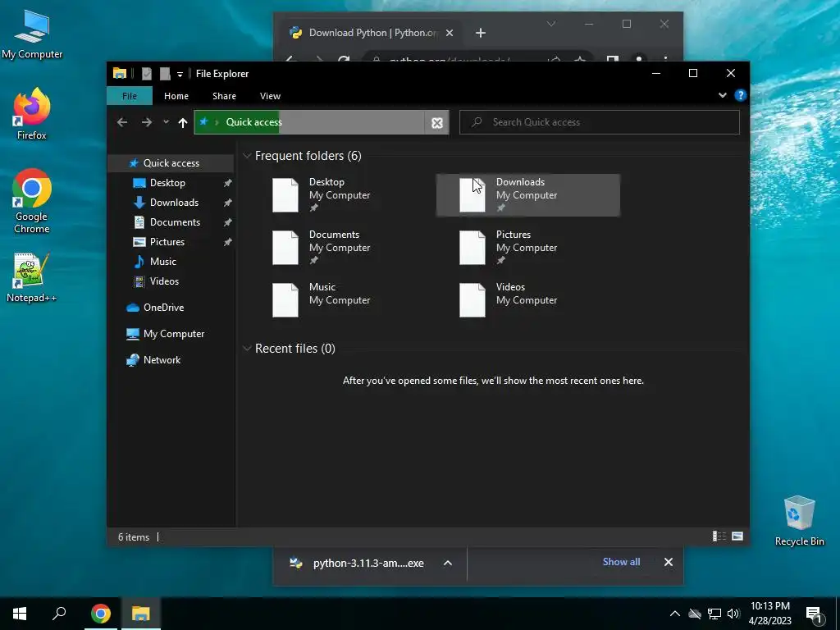
Task: Click the My Computer desktop icon
Action: (x=32, y=34)
